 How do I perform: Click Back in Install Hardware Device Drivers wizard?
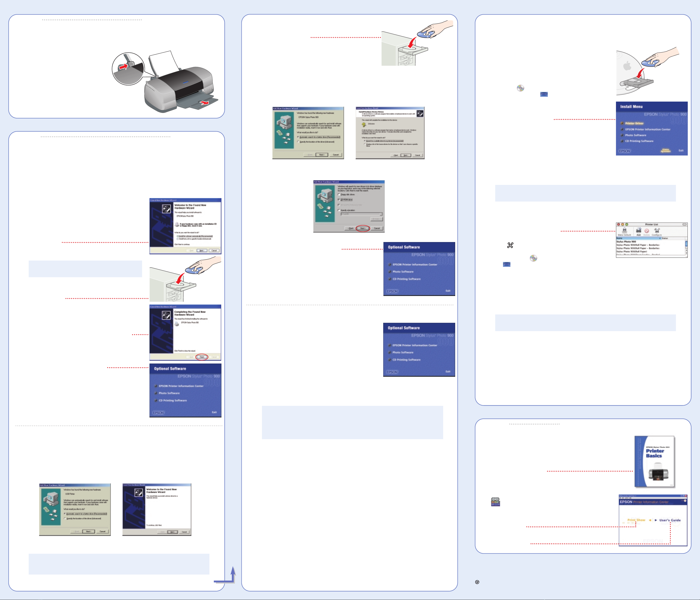[395, 155]
